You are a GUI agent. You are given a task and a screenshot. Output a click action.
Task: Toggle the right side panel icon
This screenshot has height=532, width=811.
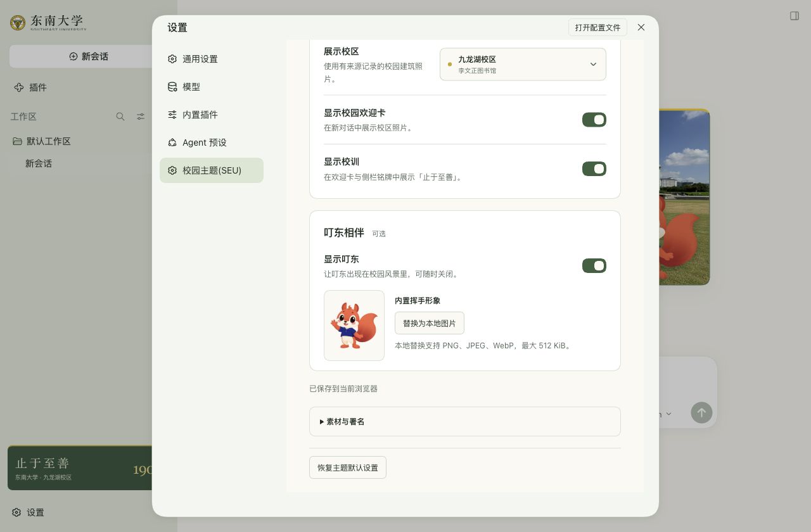pos(795,16)
